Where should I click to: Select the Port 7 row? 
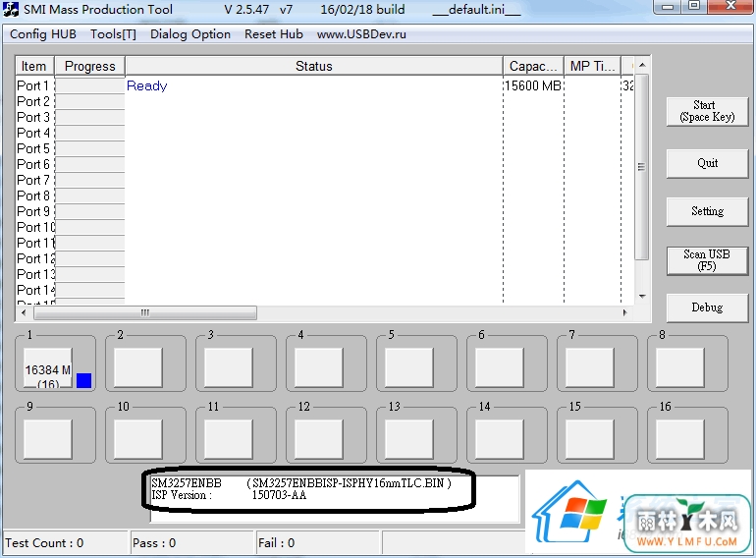coord(325,181)
